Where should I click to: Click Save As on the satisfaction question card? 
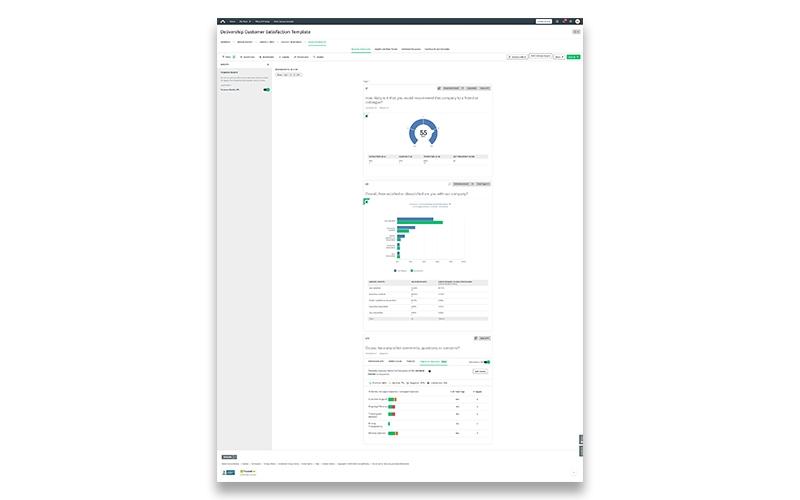coord(483,184)
